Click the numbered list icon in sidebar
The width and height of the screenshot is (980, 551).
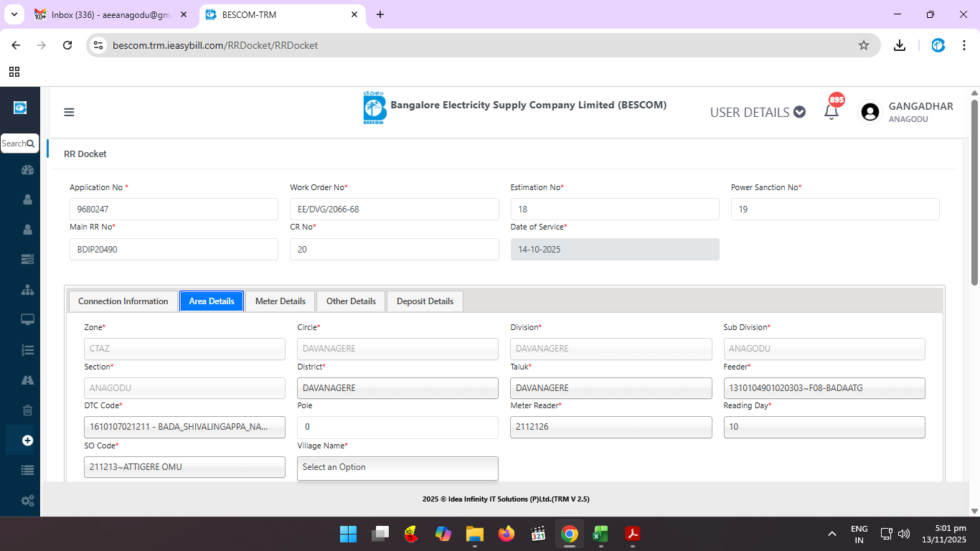(x=27, y=350)
